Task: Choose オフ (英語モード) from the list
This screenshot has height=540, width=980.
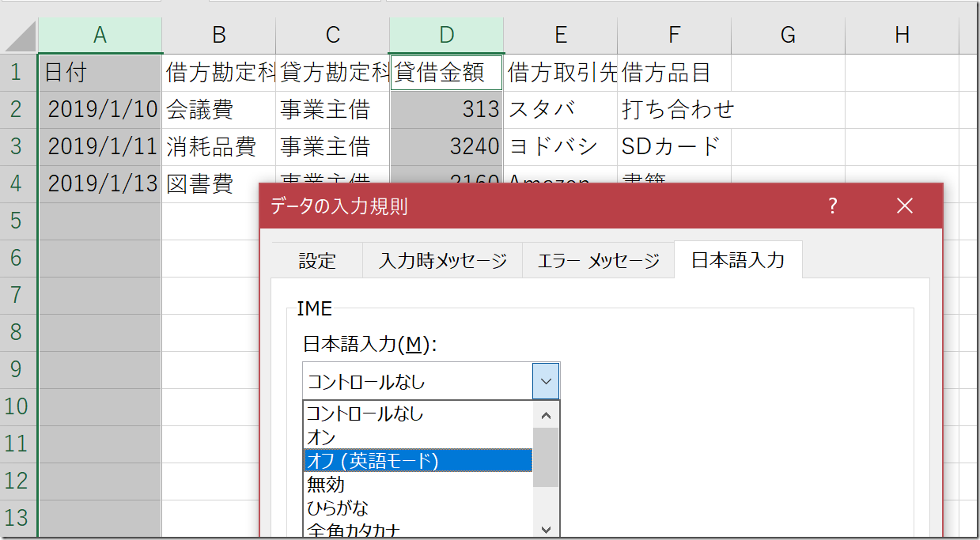Action: [418, 460]
